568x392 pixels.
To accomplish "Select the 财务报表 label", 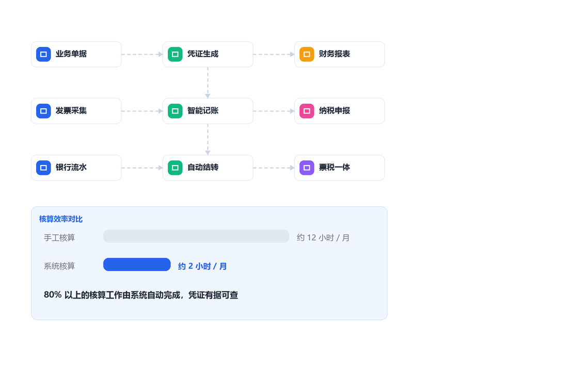I will (335, 54).
